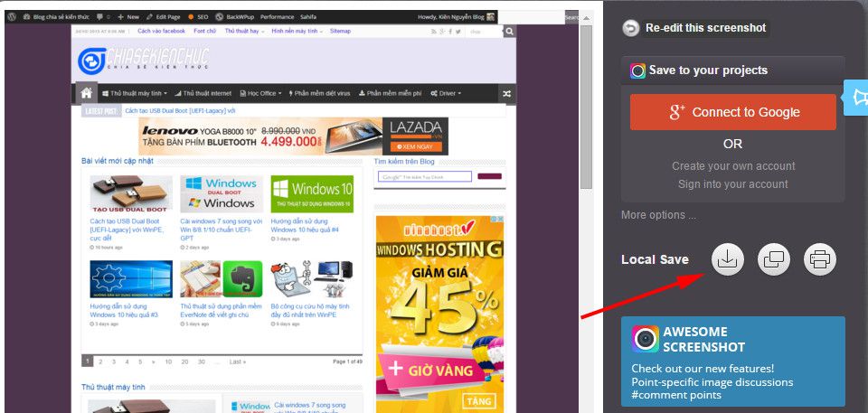Screen dimensions: 868x413
Task: Go to pagination page 10
Action: 168,361
